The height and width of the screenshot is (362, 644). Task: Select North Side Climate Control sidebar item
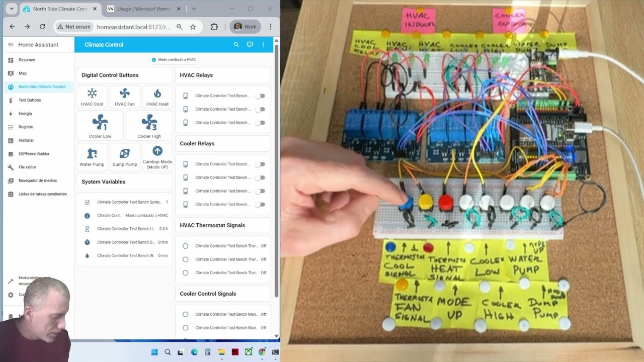tap(39, 86)
